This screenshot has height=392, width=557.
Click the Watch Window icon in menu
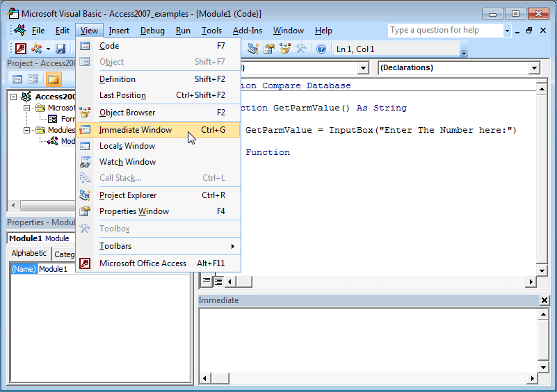[85, 162]
